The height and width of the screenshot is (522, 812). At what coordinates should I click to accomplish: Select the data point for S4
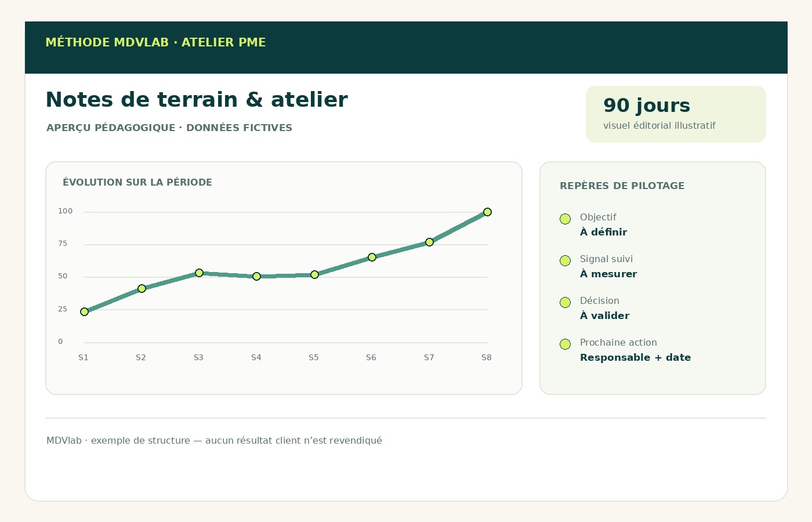[x=257, y=276]
